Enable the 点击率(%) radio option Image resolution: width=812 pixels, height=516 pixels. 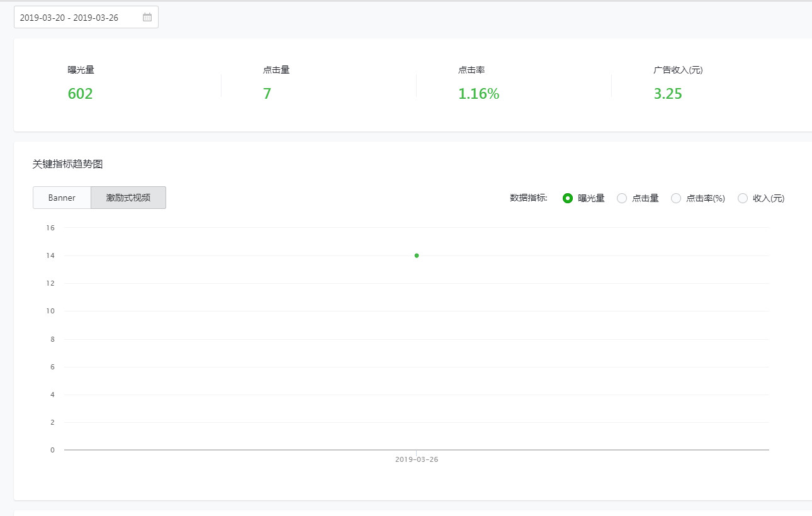click(676, 198)
